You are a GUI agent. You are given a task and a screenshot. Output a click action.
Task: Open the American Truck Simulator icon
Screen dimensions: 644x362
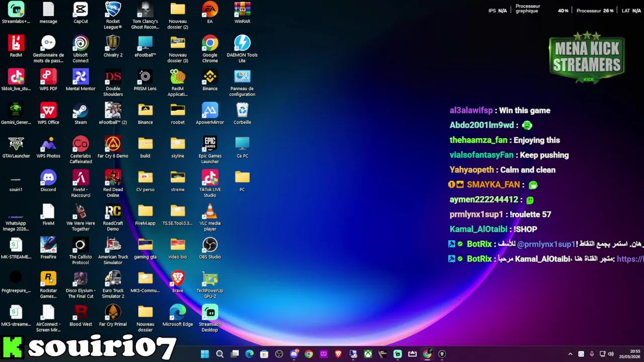[x=113, y=251]
